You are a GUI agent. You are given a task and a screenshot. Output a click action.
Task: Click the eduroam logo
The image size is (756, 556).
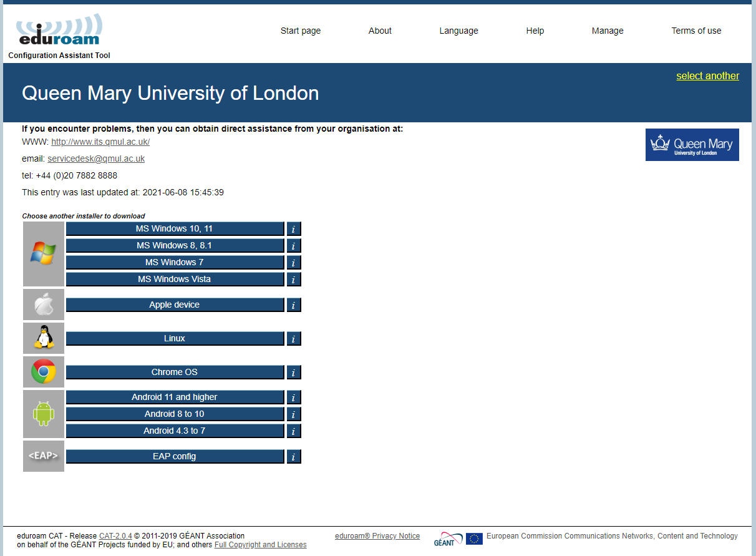59,31
